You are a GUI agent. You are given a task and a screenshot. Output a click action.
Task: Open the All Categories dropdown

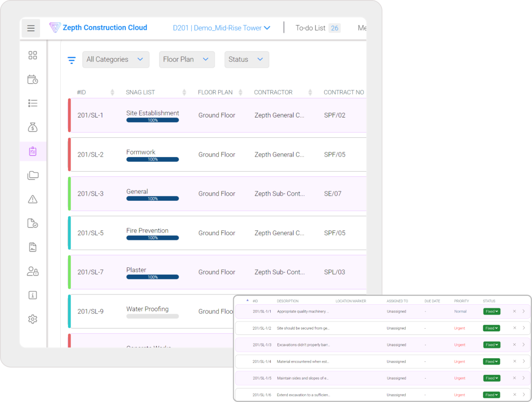click(x=115, y=59)
